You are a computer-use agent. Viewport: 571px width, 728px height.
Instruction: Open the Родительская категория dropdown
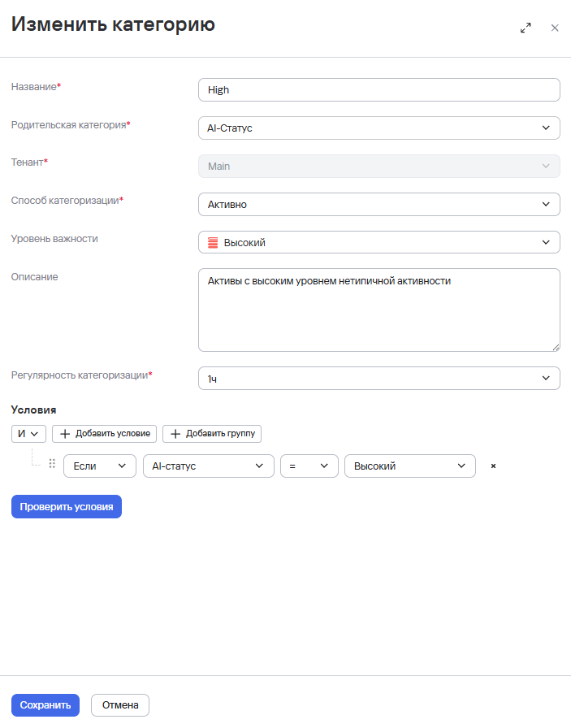(x=379, y=128)
